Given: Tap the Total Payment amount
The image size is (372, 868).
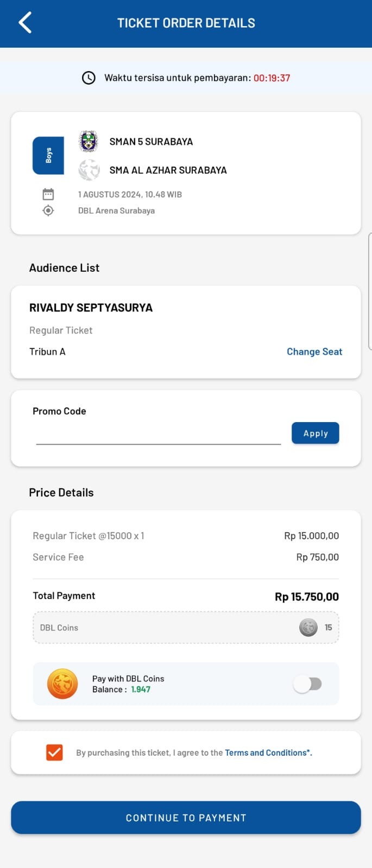Looking at the screenshot, I should (x=307, y=597).
